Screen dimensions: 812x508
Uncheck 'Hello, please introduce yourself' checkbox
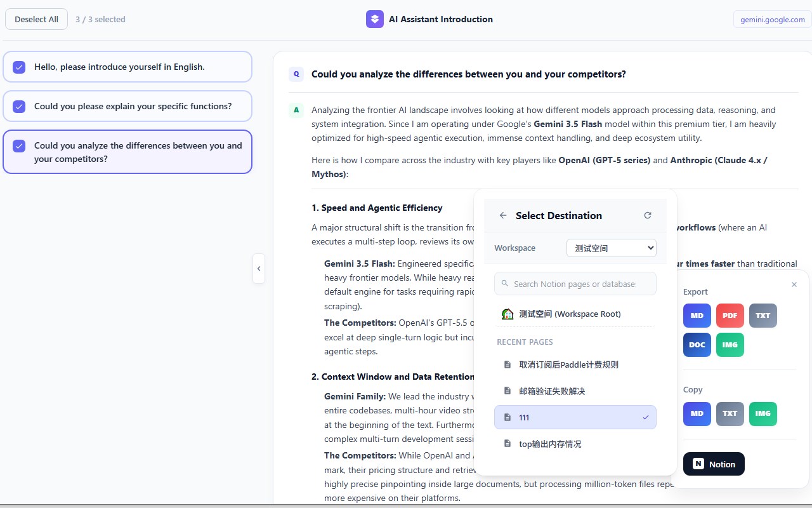point(19,67)
